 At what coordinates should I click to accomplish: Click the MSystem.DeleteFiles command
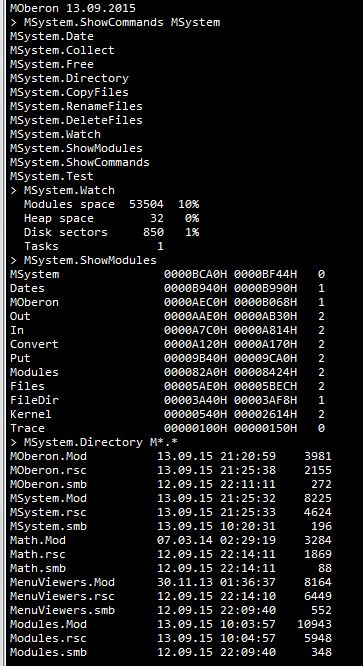(x=76, y=121)
